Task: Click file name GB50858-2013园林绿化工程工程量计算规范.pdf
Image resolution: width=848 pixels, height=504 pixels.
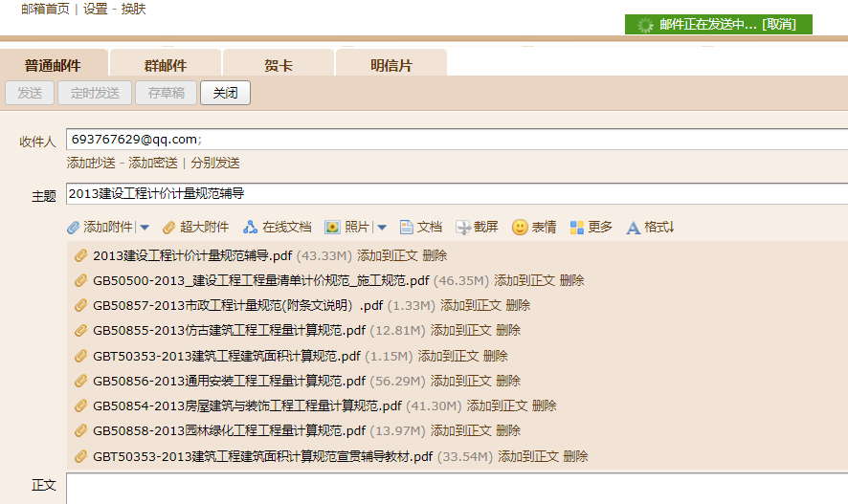Action: point(230,430)
